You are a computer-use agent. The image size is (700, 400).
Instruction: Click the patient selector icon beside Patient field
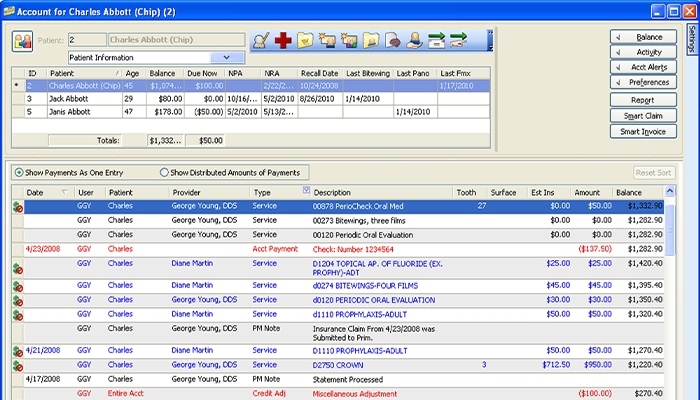click(22, 41)
